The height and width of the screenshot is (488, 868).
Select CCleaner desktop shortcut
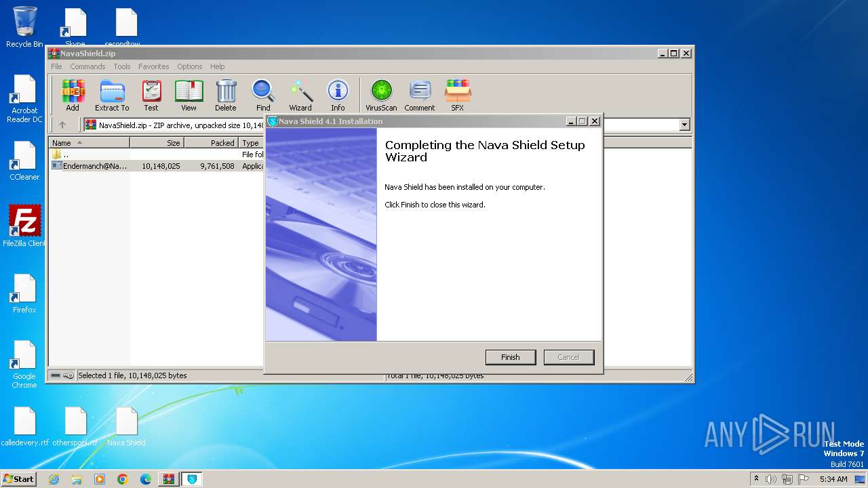[24, 161]
